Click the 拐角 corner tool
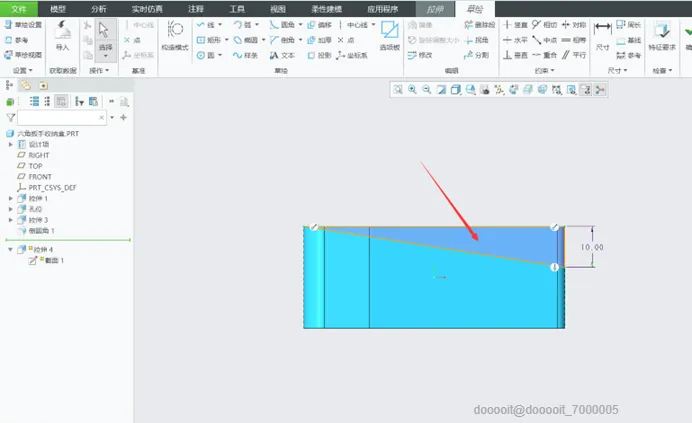Screen dimensions: 692x423 [x=477, y=40]
